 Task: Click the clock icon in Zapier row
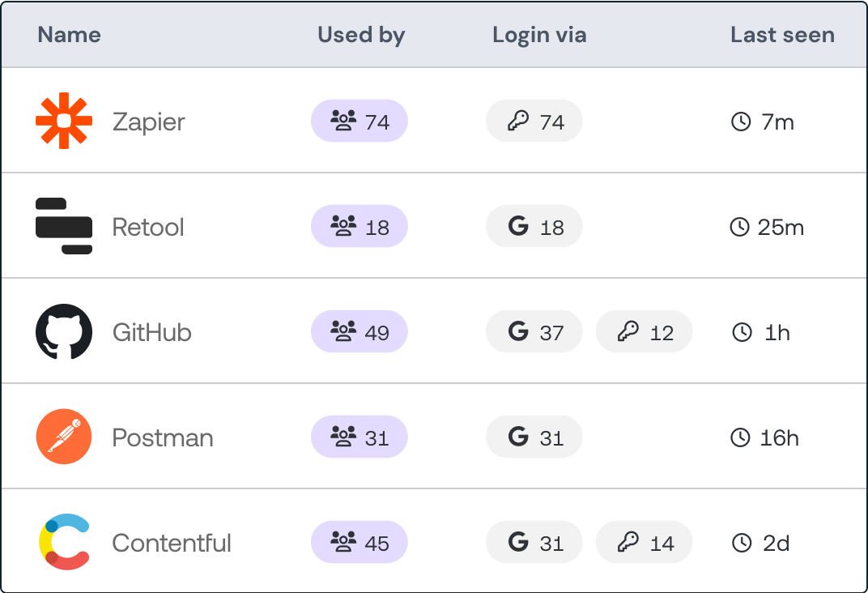tap(741, 122)
